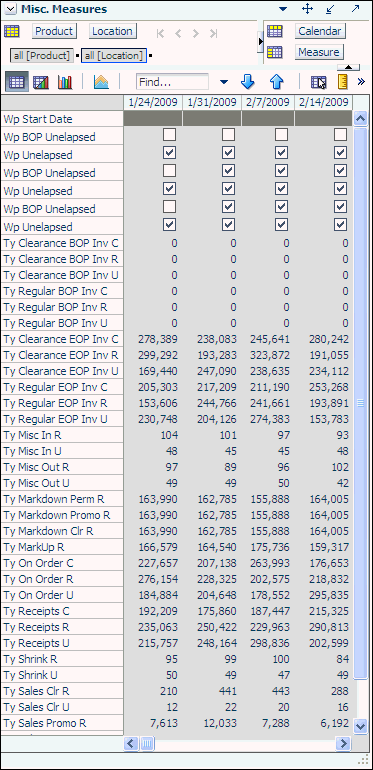
Task: Click the horizontal scrollbar thumb
Action: click(147, 743)
